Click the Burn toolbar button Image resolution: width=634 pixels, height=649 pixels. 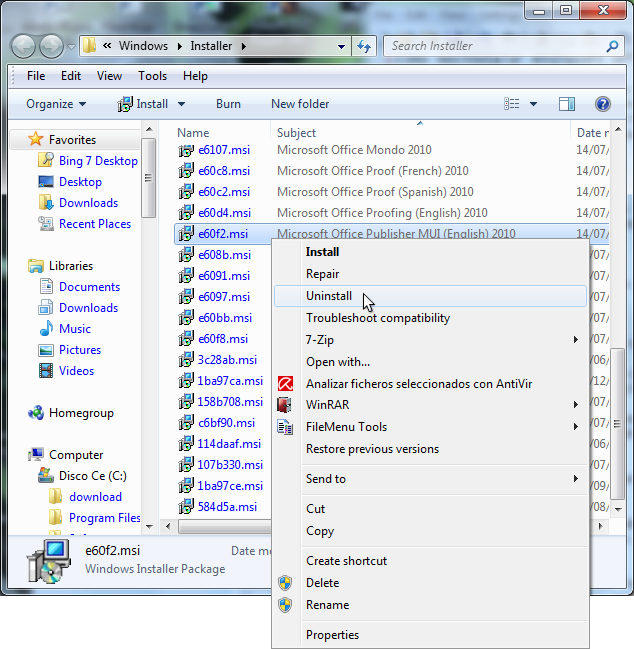(x=228, y=104)
